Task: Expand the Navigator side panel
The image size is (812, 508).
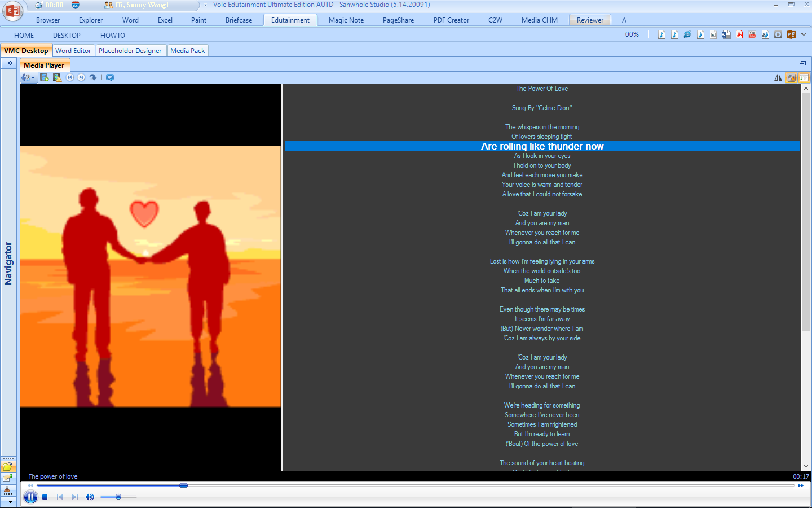Action: click(10, 63)
